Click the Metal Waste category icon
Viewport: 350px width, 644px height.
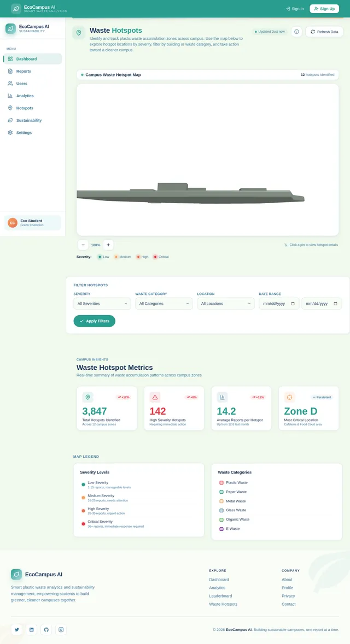pyautogui.click(x=221, y=501)
